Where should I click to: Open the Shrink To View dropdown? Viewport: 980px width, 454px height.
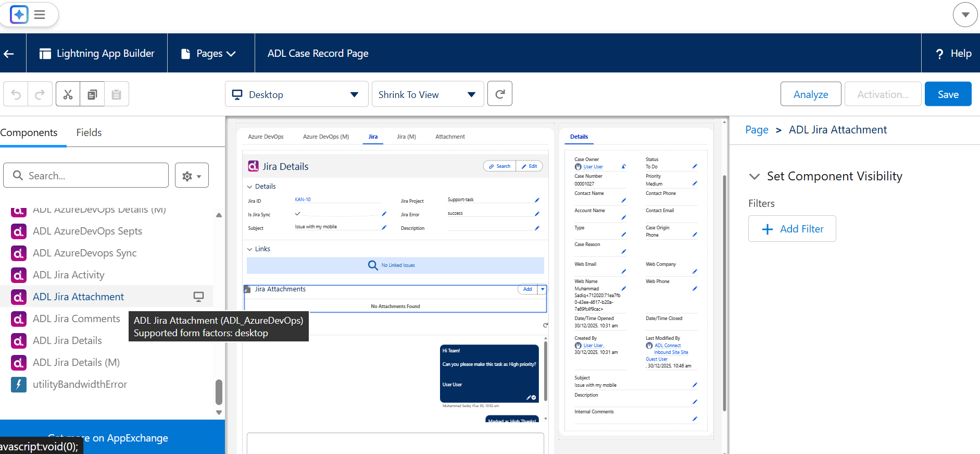428,94
